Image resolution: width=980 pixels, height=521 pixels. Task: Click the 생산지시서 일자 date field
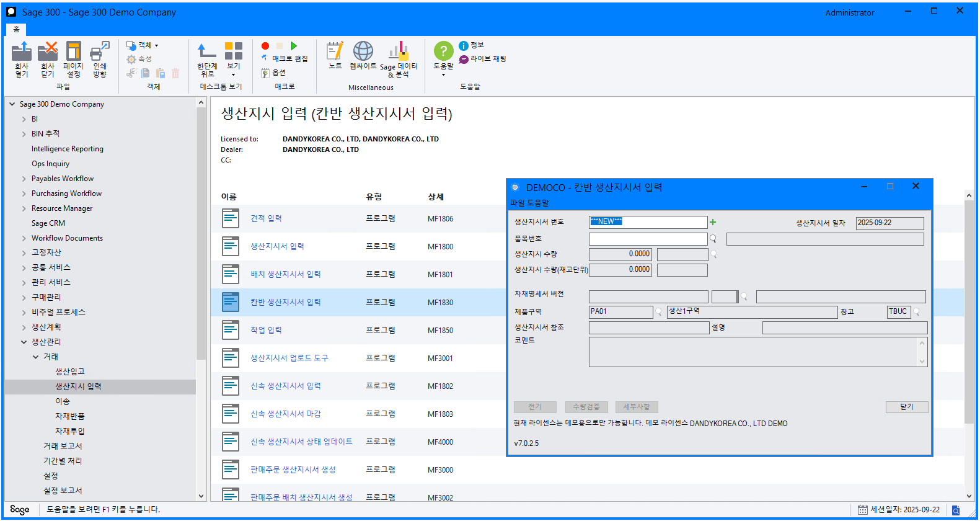pos(890,223)
